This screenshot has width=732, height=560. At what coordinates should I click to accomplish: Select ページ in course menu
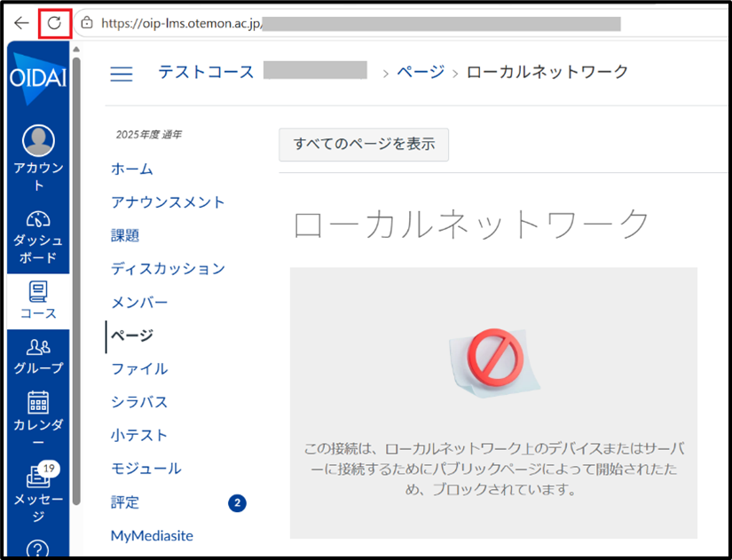coord(132,335)
